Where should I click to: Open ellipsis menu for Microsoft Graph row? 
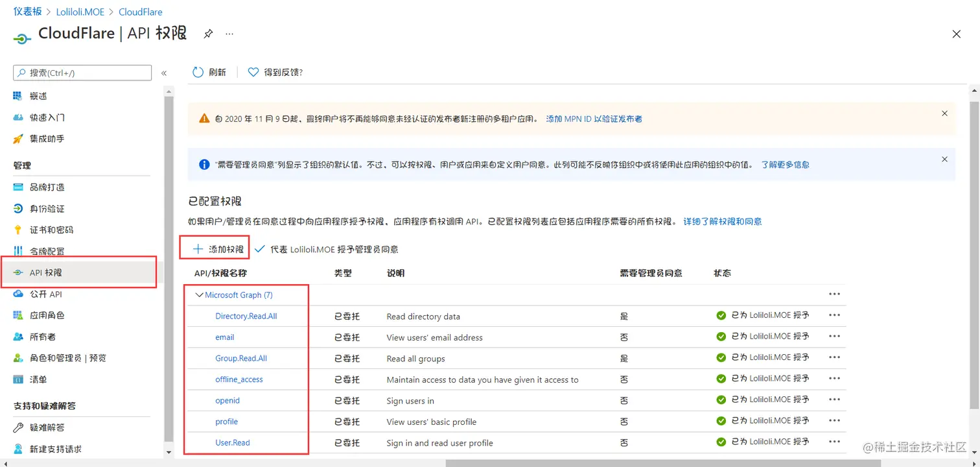click(835, 294)
